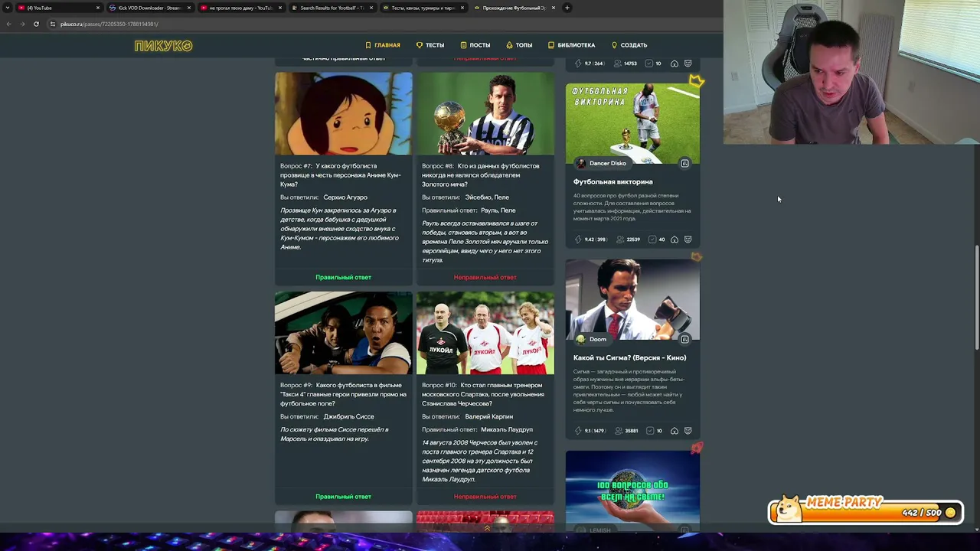Viewport: 980px width, 551px height.
Task: Click the correct answer text 'Микаэль Лаудруп'
Action: point(507,430)
